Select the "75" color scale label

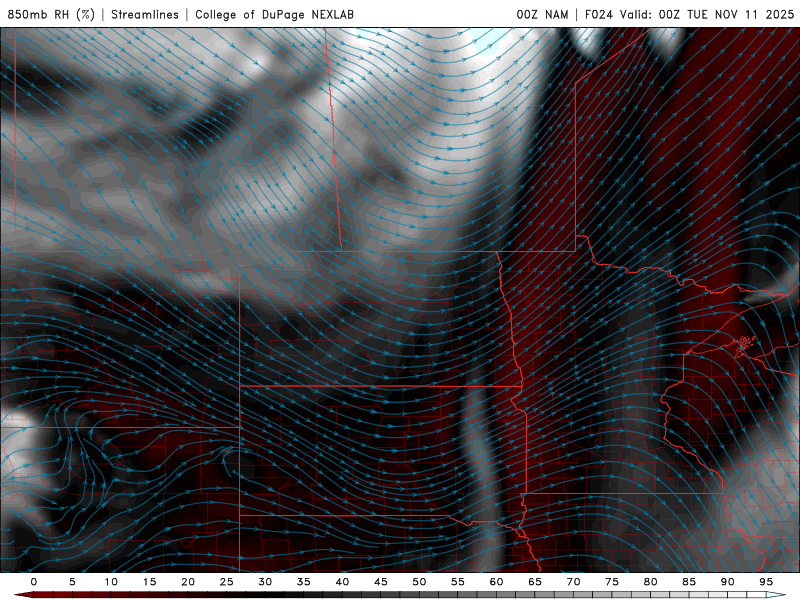[x=612, y=582]
